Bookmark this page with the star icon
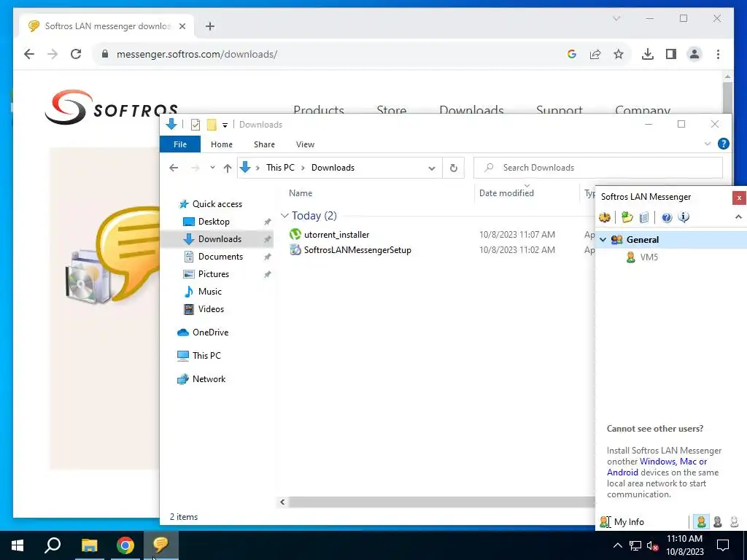This screenshot has height=560, width=747. [x=619, y=54]
